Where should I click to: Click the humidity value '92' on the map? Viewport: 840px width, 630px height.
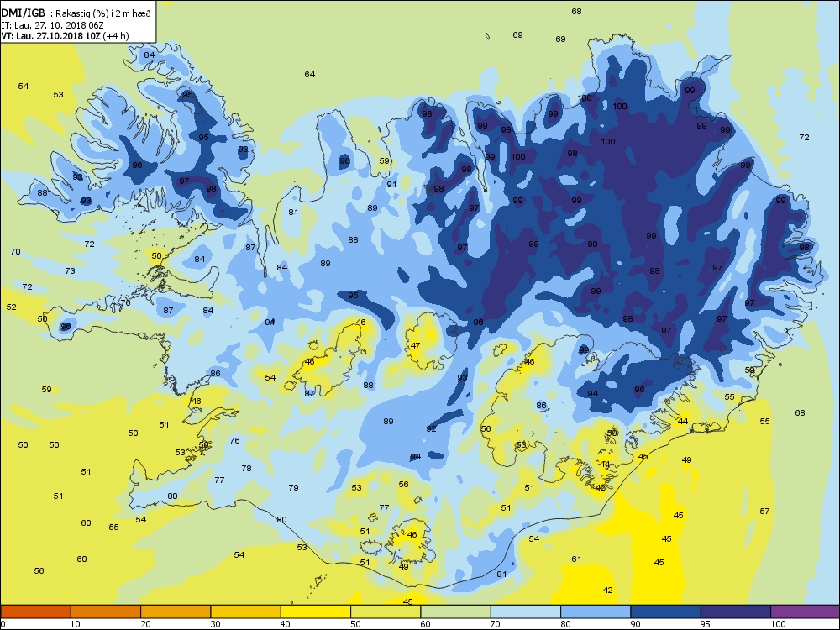tap(431, 429)
